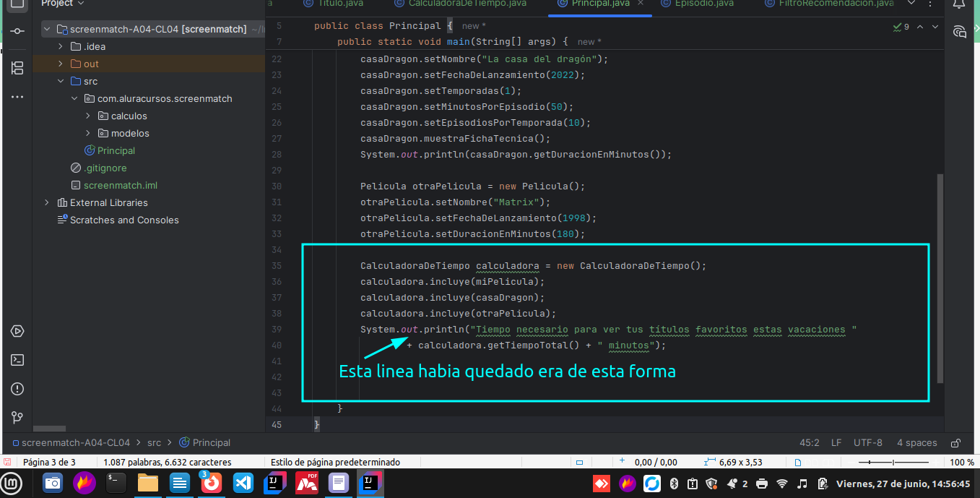Click the Bluetooth tray icon
The height and width of the screenshot is (498, 980).
673,483
